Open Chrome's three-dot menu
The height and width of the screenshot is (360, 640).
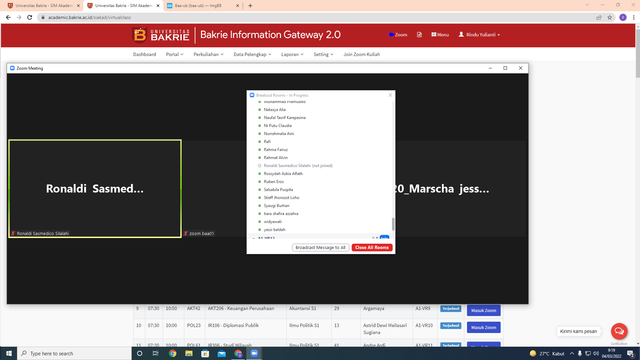point(633,18)
